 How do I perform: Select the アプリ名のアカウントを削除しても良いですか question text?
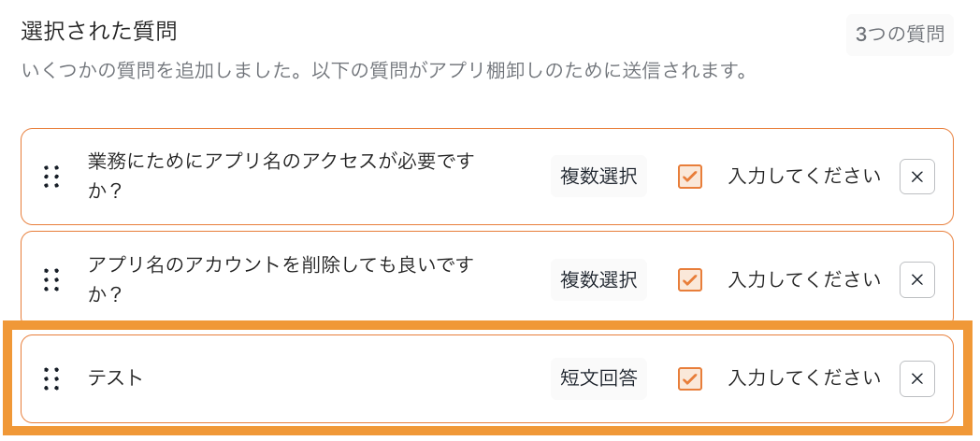281,279
